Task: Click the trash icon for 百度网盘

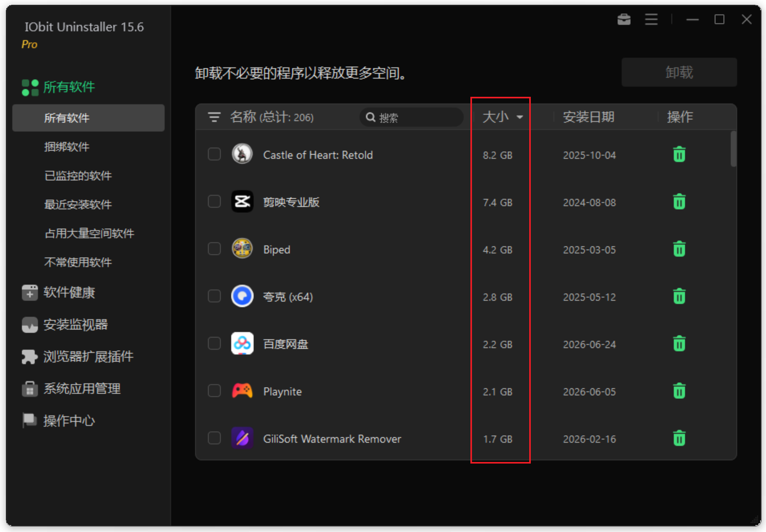Action: 679,343
